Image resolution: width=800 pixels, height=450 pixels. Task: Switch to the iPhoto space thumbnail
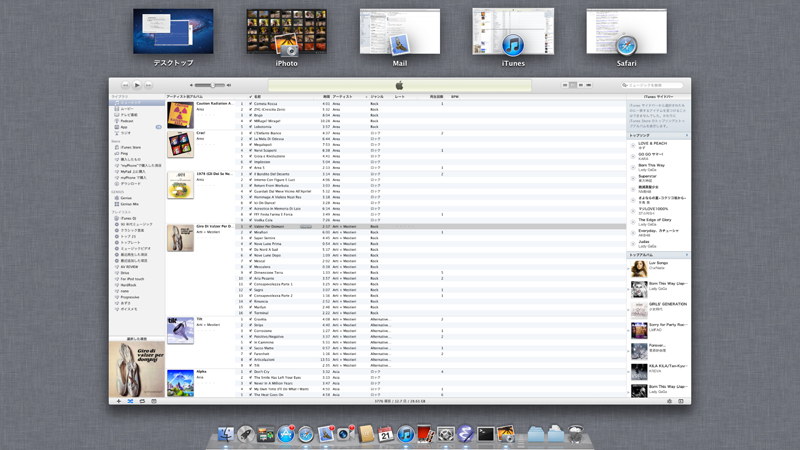(286, 33)
